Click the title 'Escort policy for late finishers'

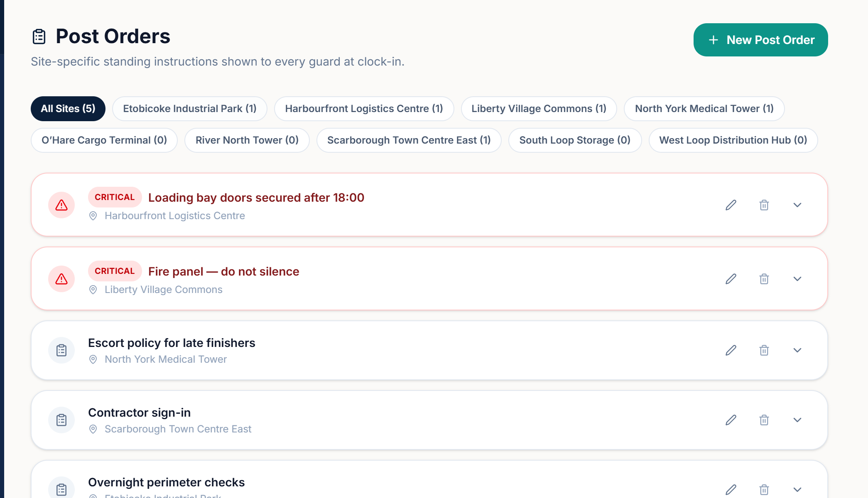point(172,343)
